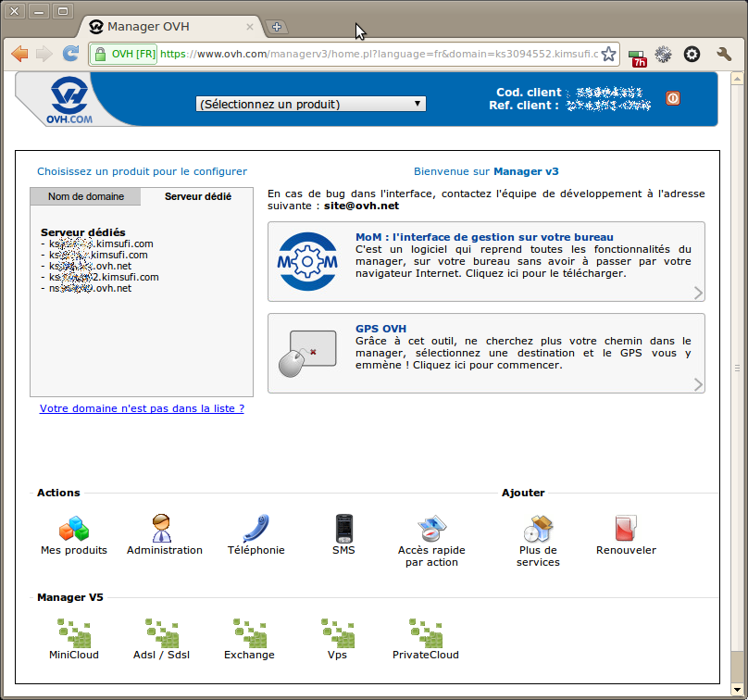Select the Serveur dédié tab
This screenshot has height=700, width=748.
click(x=198, y=196)
